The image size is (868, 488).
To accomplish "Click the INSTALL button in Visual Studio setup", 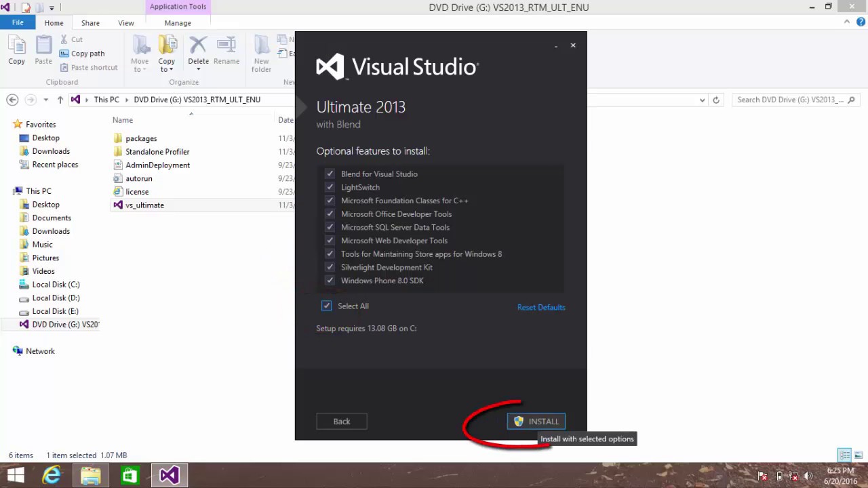I will 536,422.
